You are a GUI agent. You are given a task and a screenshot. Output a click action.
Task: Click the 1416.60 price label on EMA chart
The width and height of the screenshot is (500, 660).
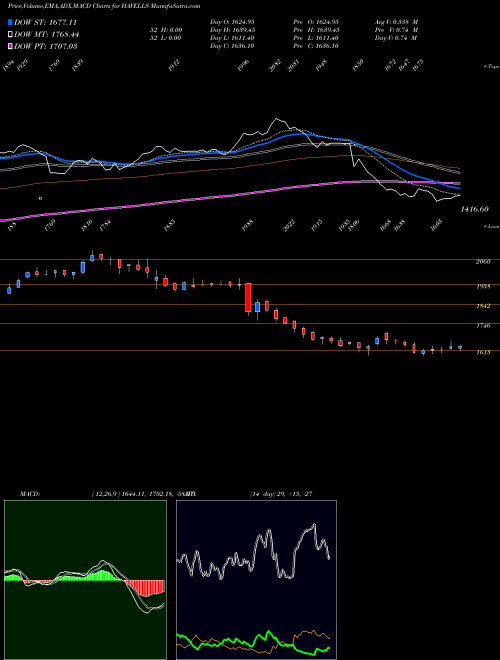tap(475, 209)
